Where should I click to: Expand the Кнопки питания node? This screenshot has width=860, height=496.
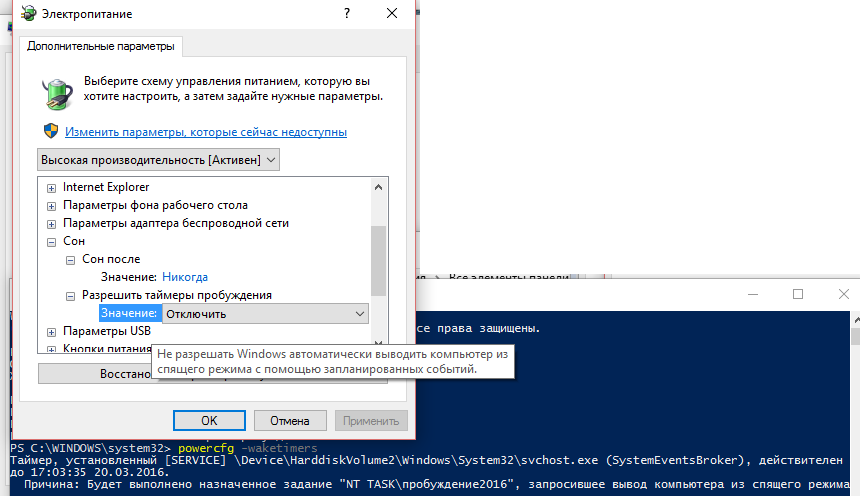coord(51,349)
